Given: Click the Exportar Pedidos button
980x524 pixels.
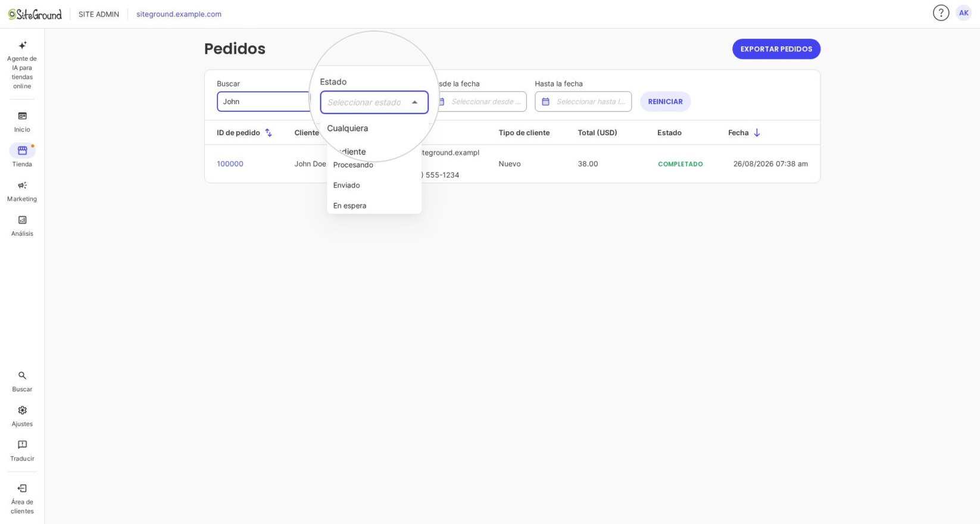Looking at the screenshot, I should click(x=776, y=49).
